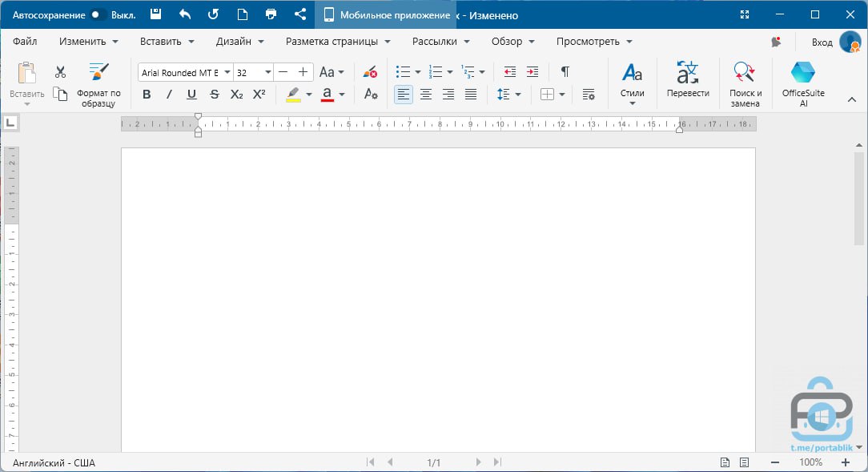Click the Save floppy disk icon

(x=156, y=14)
